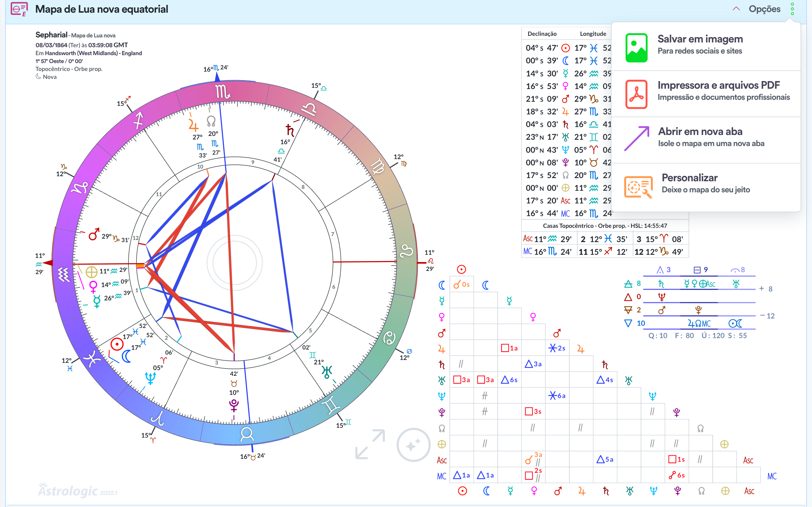Click the red PDF printer icon
Image resolution: width=812 pixels, height=507 pixels.
(x=636, y=94)
